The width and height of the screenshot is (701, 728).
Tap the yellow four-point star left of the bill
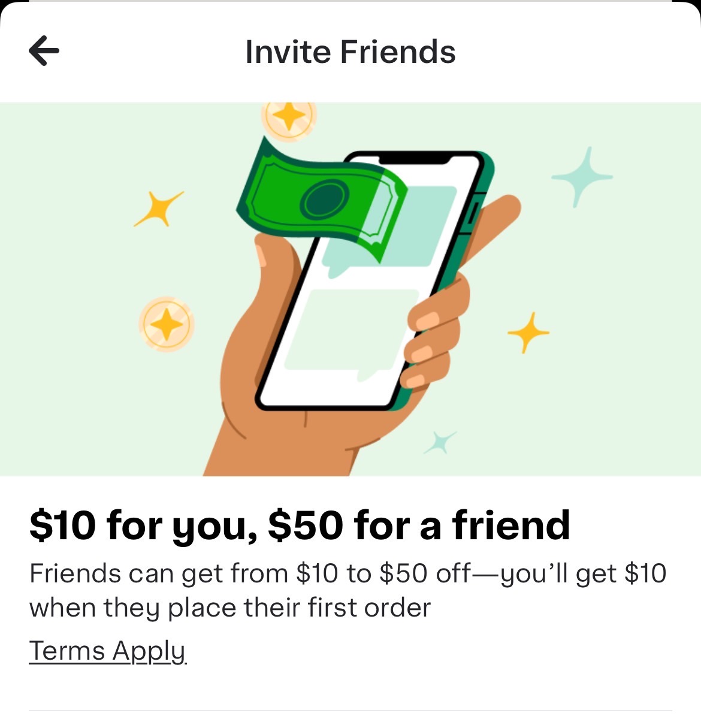158,209
